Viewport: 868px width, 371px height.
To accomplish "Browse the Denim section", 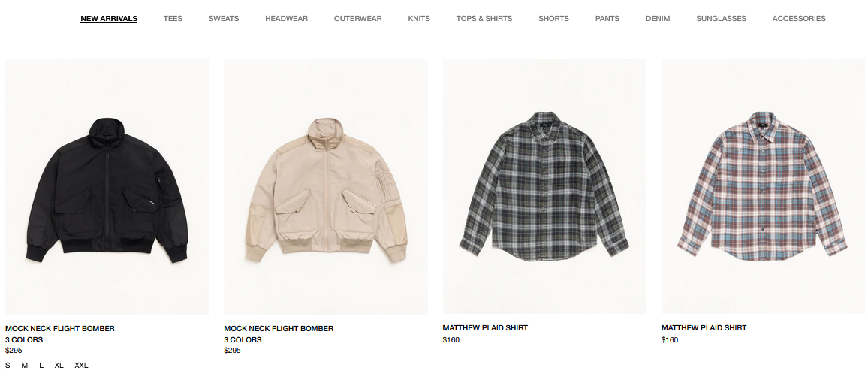I will pos(658,18).
